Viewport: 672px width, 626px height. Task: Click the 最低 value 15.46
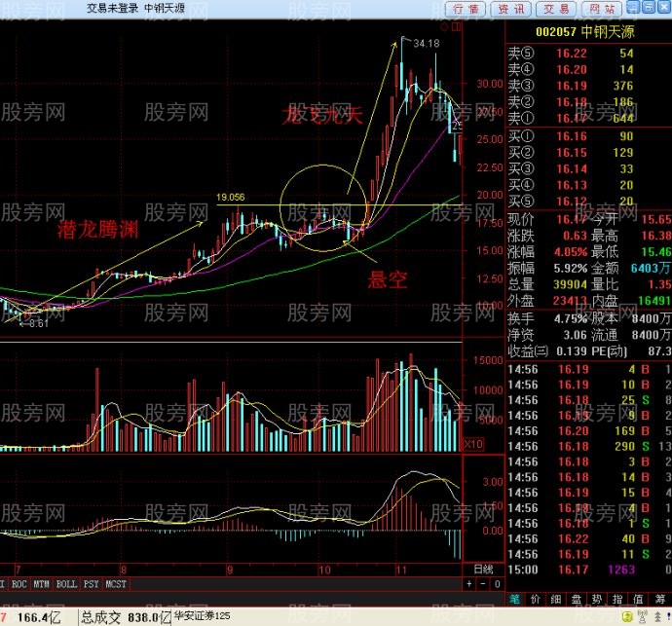click(x=656, y=252)
